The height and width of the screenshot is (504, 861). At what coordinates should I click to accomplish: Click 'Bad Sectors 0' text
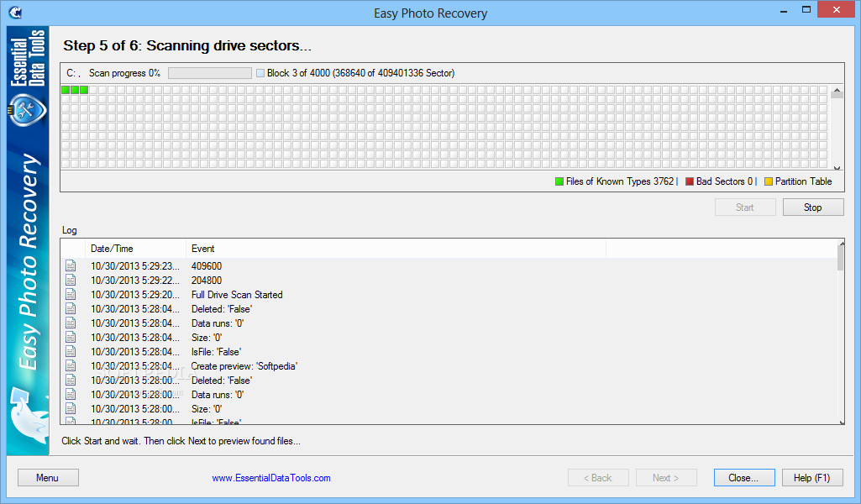(724, 181)
